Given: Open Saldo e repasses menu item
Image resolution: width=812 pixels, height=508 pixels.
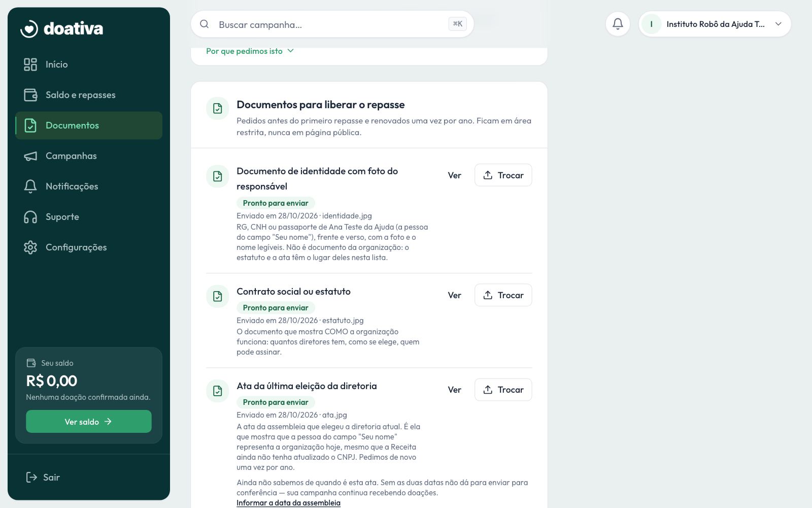Looking at the screenshot, I should (x=89, y=95).
